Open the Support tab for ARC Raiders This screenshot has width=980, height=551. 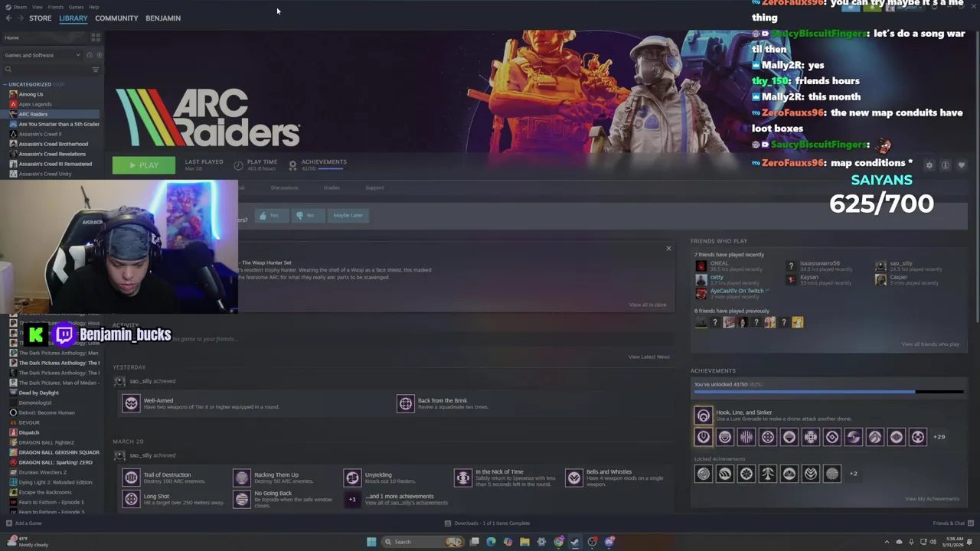pyautogui.click(x=374, y=188)
